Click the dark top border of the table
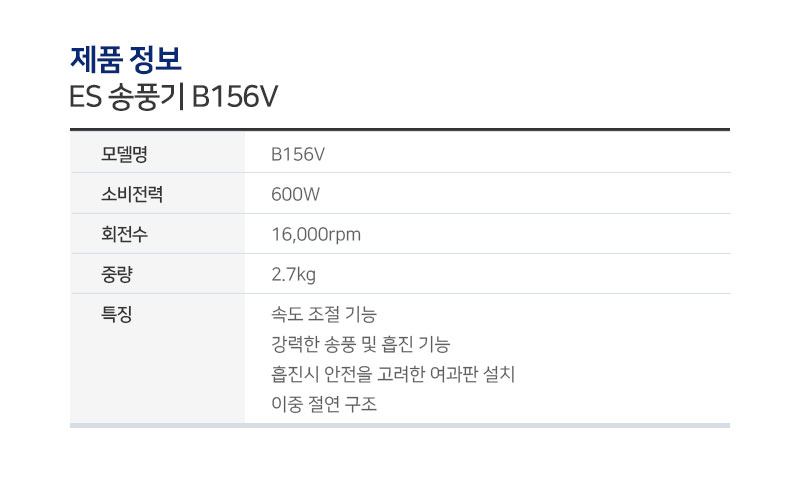Image resolution: width=800 pixels, height=497 pixels. (400, 130)
